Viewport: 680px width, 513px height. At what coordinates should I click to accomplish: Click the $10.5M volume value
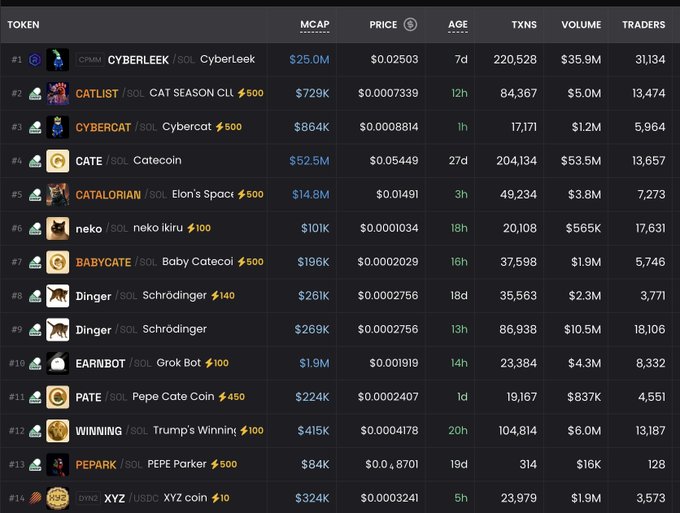click(582, 330)
